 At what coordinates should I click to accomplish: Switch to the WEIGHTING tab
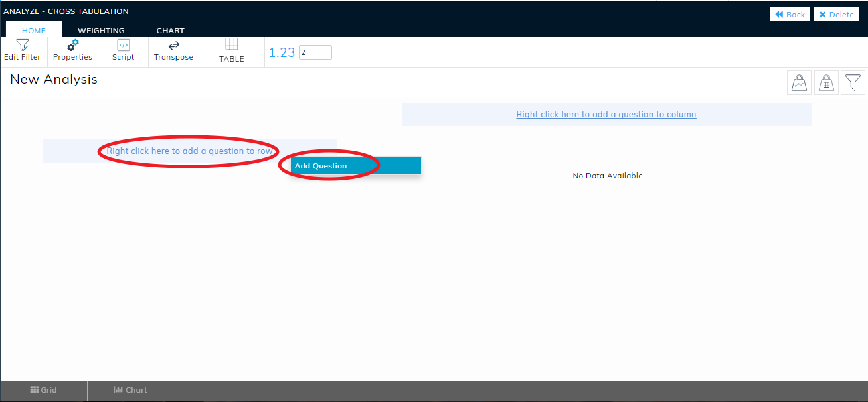tap(101, 30)
